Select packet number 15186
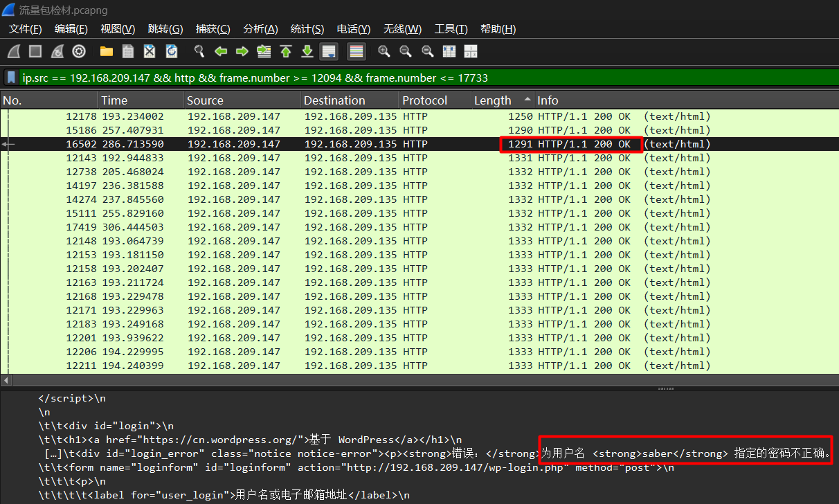Screen dimensions: 839x504 coord(419,130)
